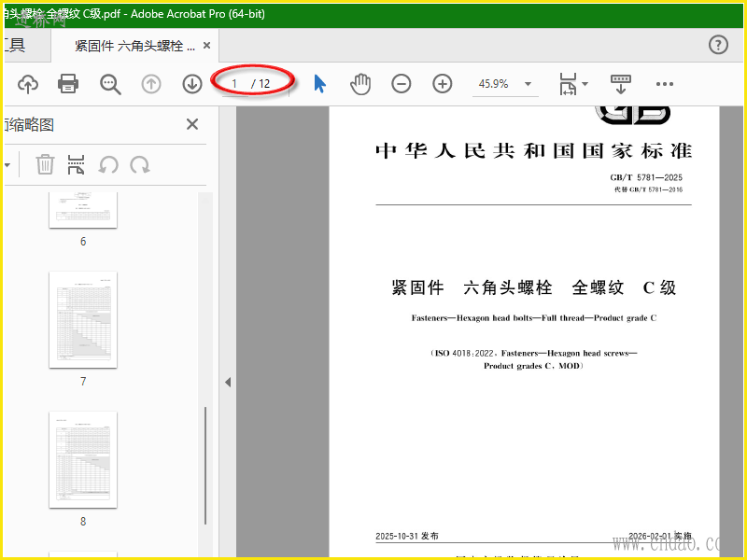Click the 代替 GB/T 5781—2016 text
The width and height of the screenshot is (747, 560).
(648, 189)
